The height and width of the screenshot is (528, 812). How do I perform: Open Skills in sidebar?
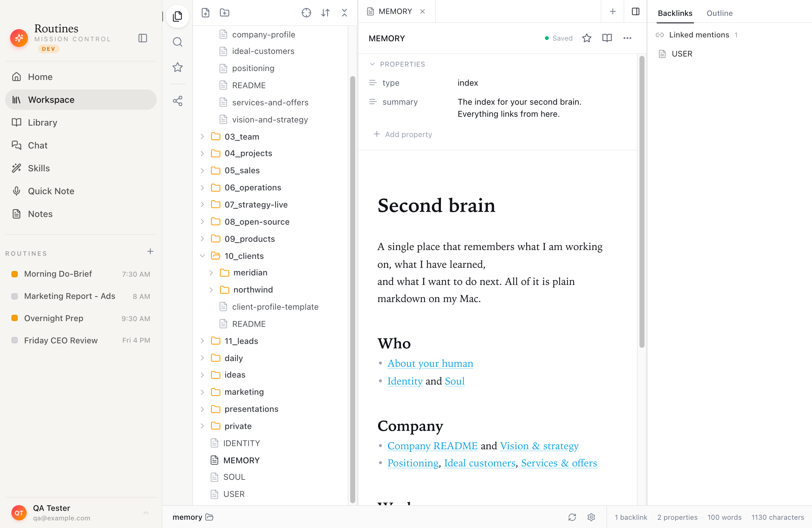click(81, 168)
